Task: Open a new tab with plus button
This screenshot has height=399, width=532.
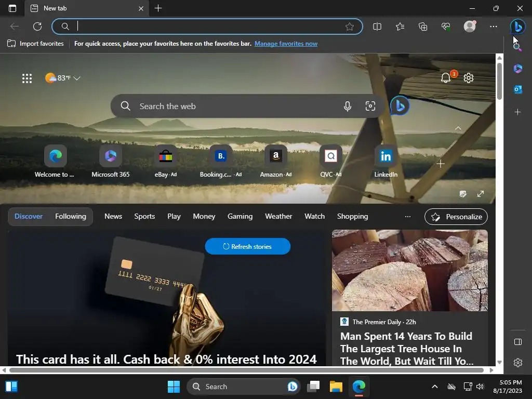Action: pyautogui.click(x=158, y=8)
